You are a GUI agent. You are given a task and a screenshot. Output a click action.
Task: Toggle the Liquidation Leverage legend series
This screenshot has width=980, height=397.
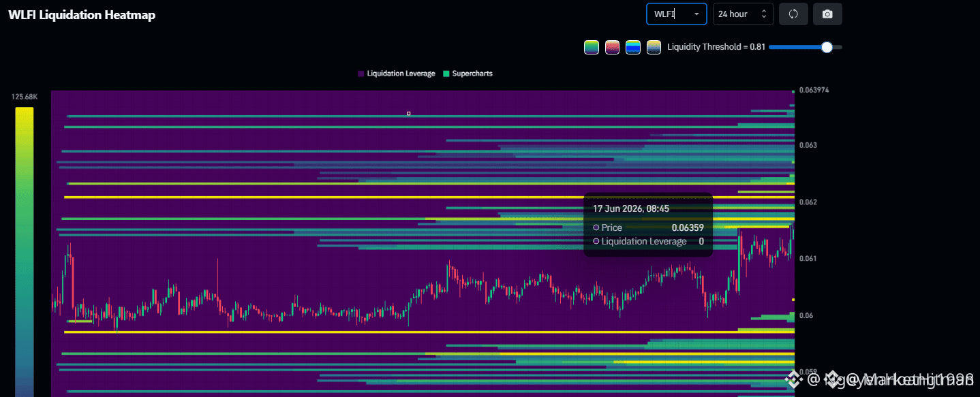(396, 74)
